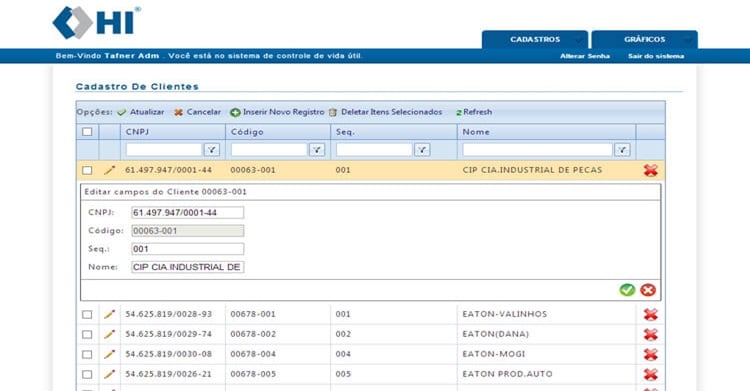This screenshot has height=391, width=750.
Task: Sort by the Nome column header
Action: point(476,132)
